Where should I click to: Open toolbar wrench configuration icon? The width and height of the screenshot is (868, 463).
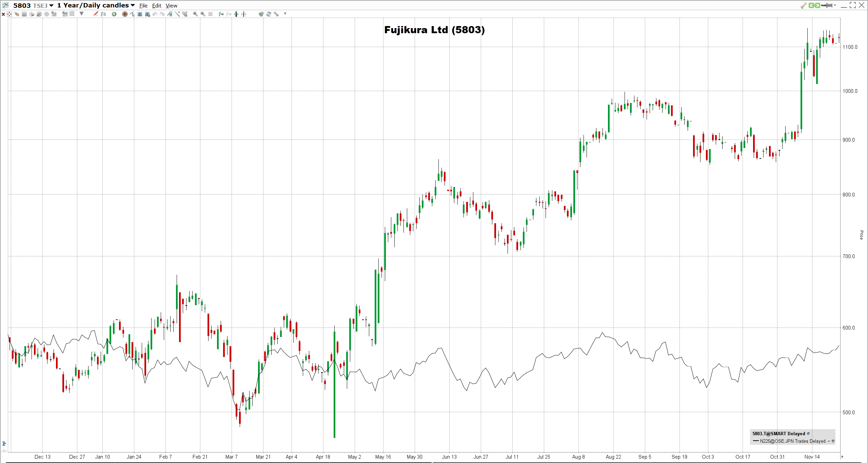point(276,14)
